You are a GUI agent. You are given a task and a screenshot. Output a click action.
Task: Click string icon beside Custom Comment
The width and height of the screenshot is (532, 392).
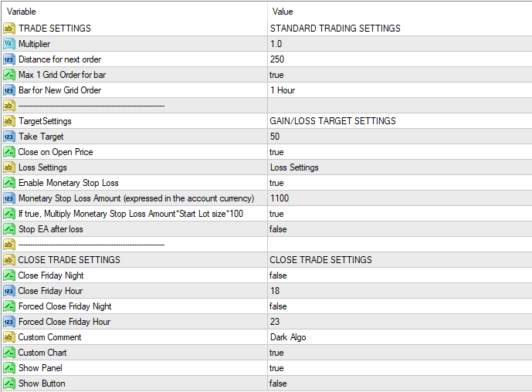pos(8,337)
